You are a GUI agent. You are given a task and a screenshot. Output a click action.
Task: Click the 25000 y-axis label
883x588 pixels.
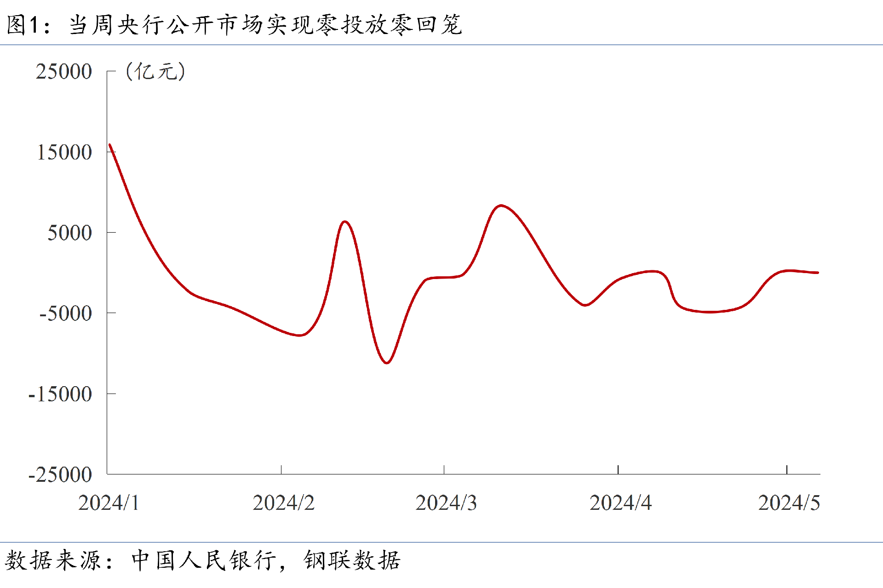point(64,72)
